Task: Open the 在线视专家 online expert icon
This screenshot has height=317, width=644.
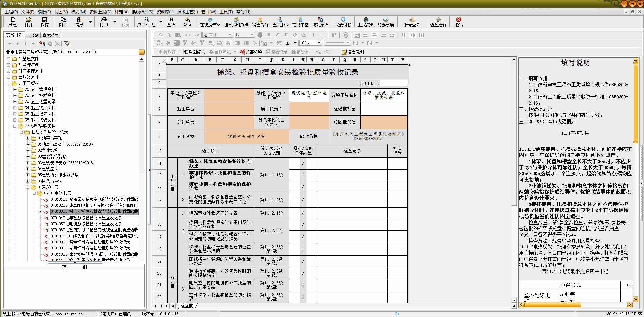Action: click(x=210, y=22)
